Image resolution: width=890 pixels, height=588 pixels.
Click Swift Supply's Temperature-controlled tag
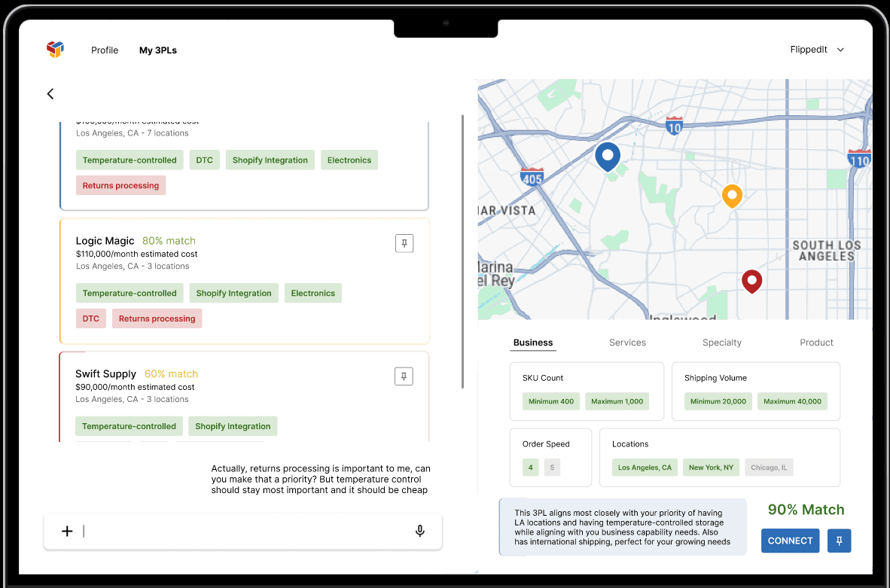[129, 426]
